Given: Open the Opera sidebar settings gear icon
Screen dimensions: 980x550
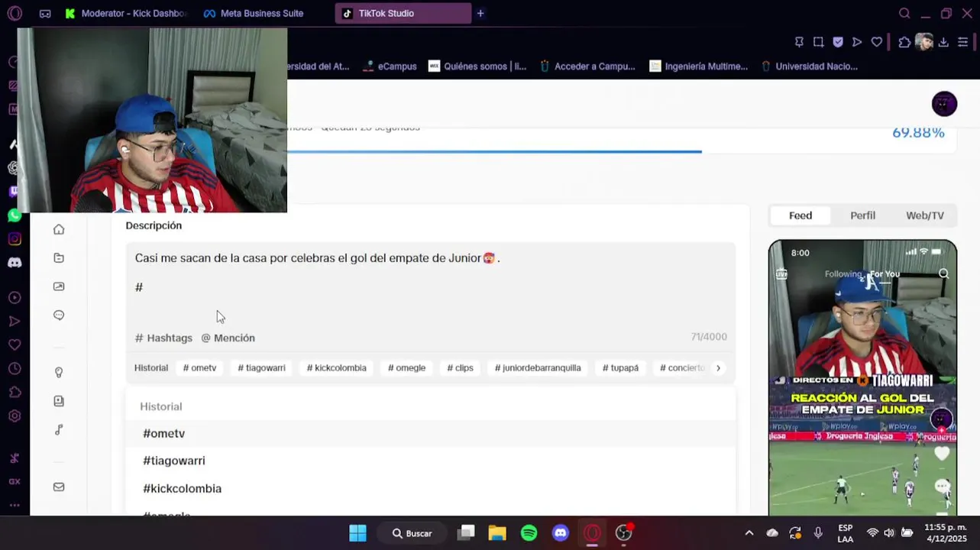Looking at the screenshot, I should point(15,416).
